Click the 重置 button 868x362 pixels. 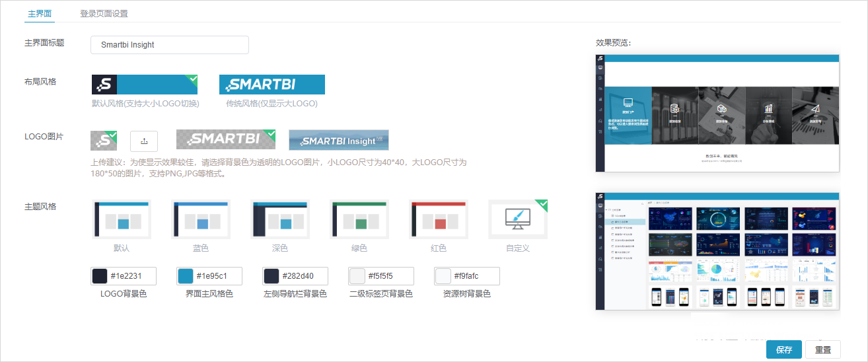tap(823, 349)
